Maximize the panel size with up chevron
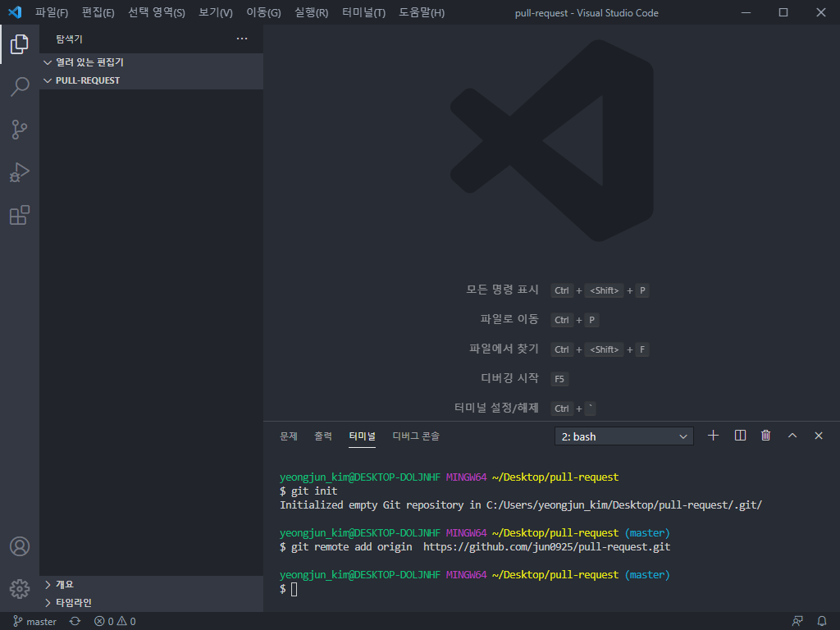 [x=792, y=436]
